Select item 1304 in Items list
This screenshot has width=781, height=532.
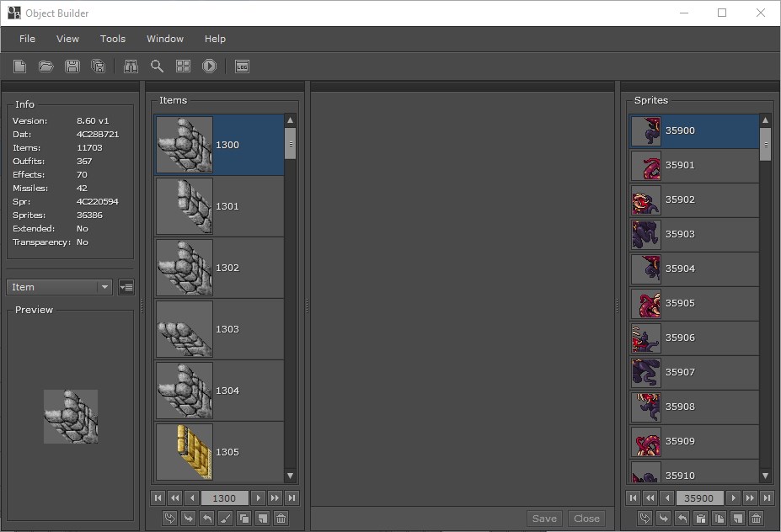[x=219, y=391]
